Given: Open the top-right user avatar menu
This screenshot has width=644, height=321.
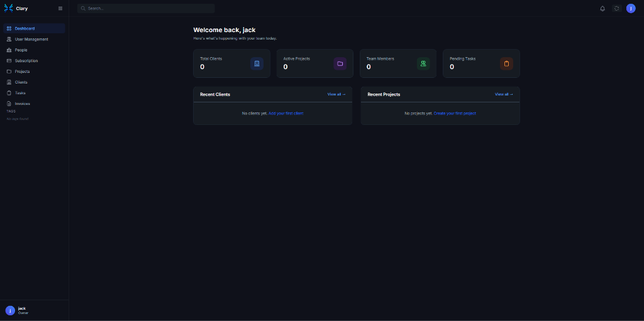Looking at the screenshot, I should (x=631, y=8).
